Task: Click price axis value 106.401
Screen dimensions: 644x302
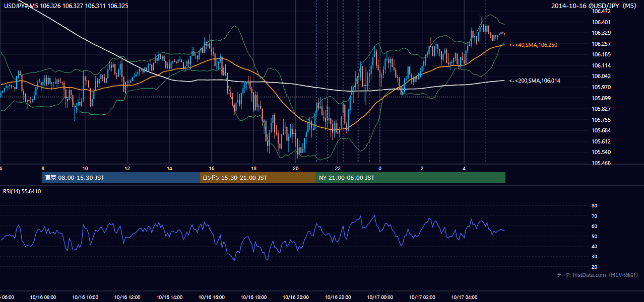Action: [601, 22]
